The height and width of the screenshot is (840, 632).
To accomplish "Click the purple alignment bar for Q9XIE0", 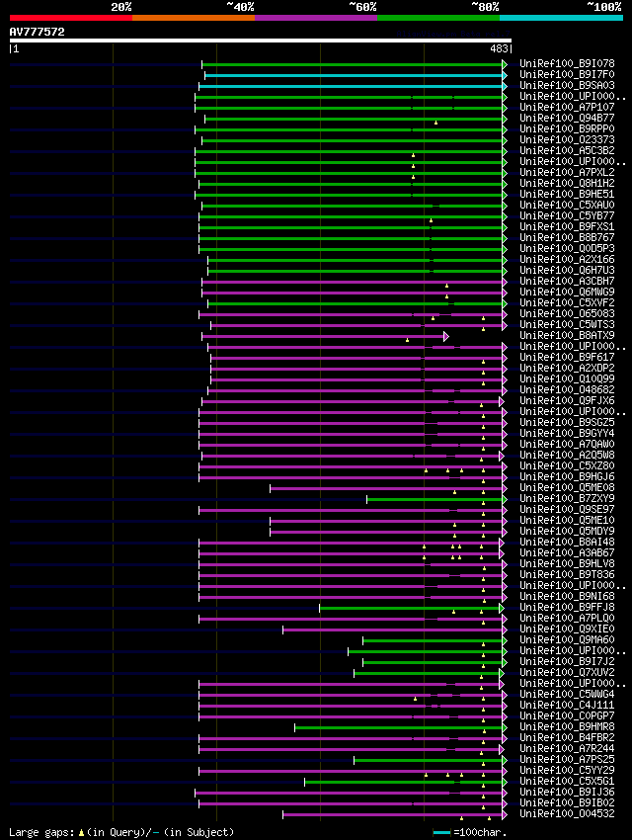I will (393, 630).
